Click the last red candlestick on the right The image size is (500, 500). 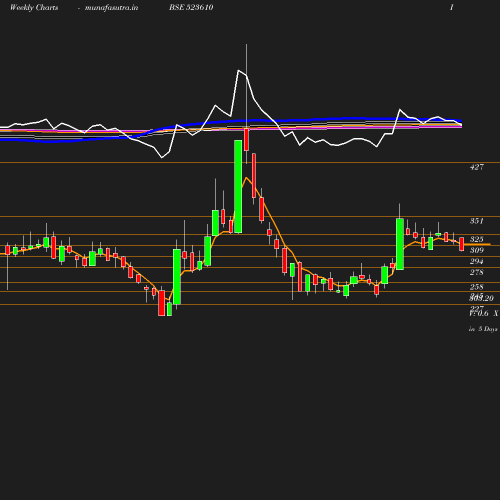point(462,244)
